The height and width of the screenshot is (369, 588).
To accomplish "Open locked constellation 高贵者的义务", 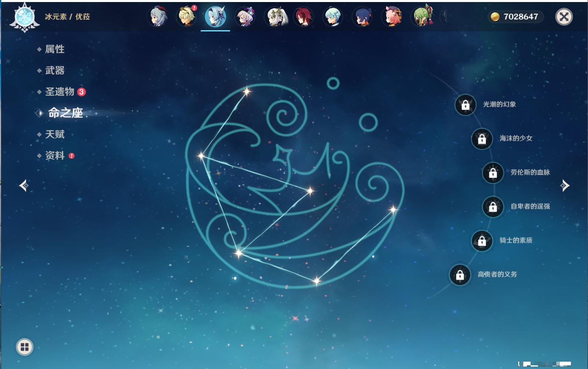I will [460, 275].
